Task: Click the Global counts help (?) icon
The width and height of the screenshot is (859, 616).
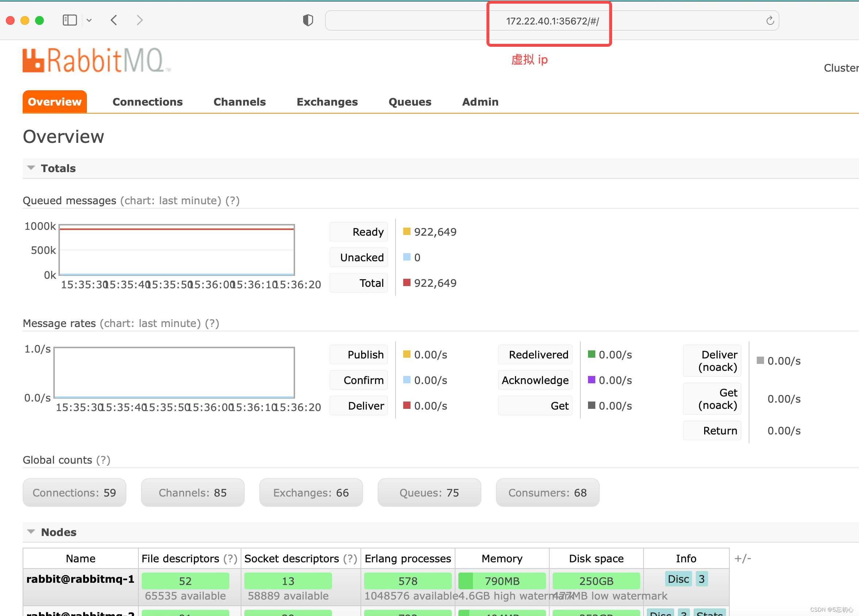Action: (103, 460)
